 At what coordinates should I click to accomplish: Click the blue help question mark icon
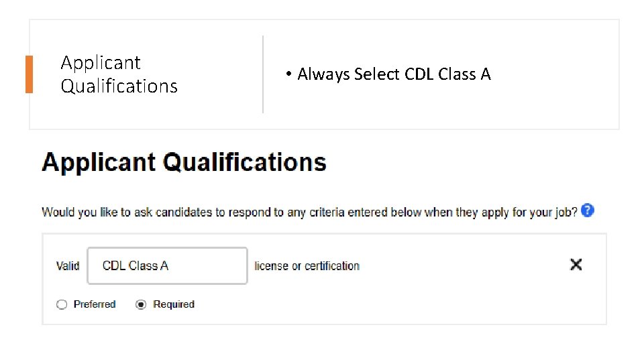[x=588, y=210]
